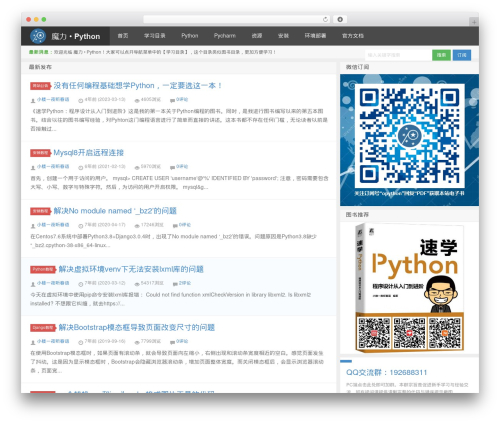
Task: Click the red Django tag before Bootstrap post
Action: (x=43, y=328)
